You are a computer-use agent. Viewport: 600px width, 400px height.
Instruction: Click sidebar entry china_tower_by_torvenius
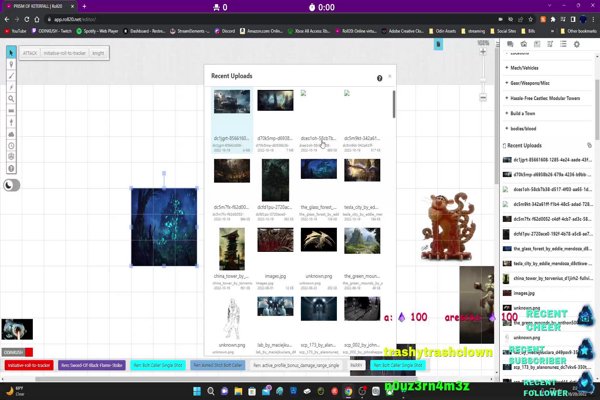pyautogui.click(x=547, y=278)
